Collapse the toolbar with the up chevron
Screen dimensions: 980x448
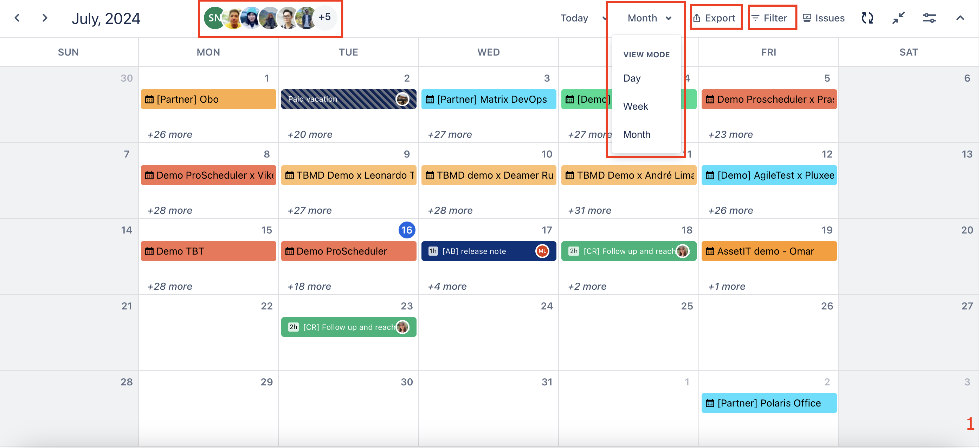pyautogui.click(x=960, y=18)
